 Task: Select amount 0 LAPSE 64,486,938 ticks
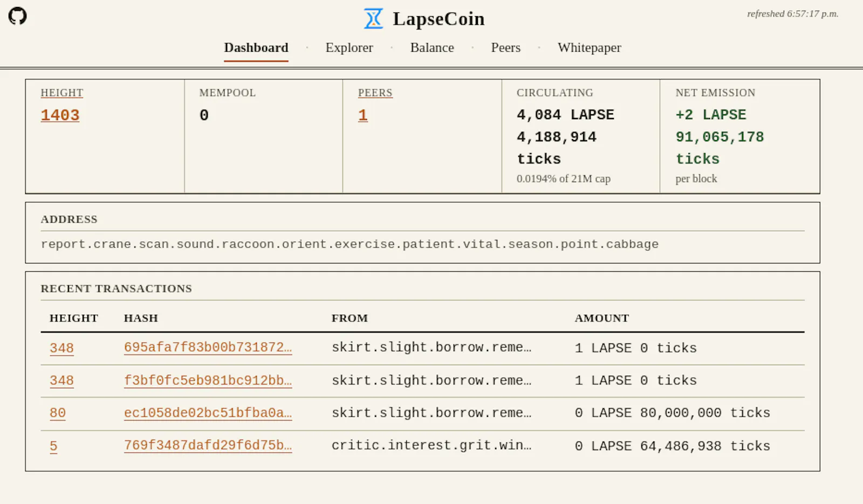(673, 446)
